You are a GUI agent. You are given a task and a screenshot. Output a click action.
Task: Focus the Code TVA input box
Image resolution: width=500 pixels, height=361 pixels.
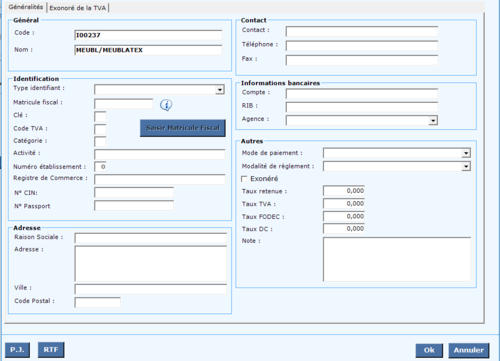pos(100,129)
